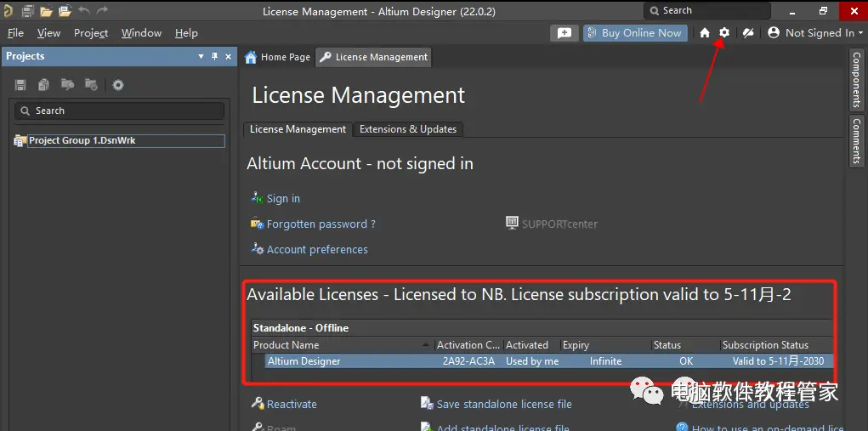Open the Projects panel dropdown arrow
The width and height of the screenshot is (868, 431).
[201, 56]
